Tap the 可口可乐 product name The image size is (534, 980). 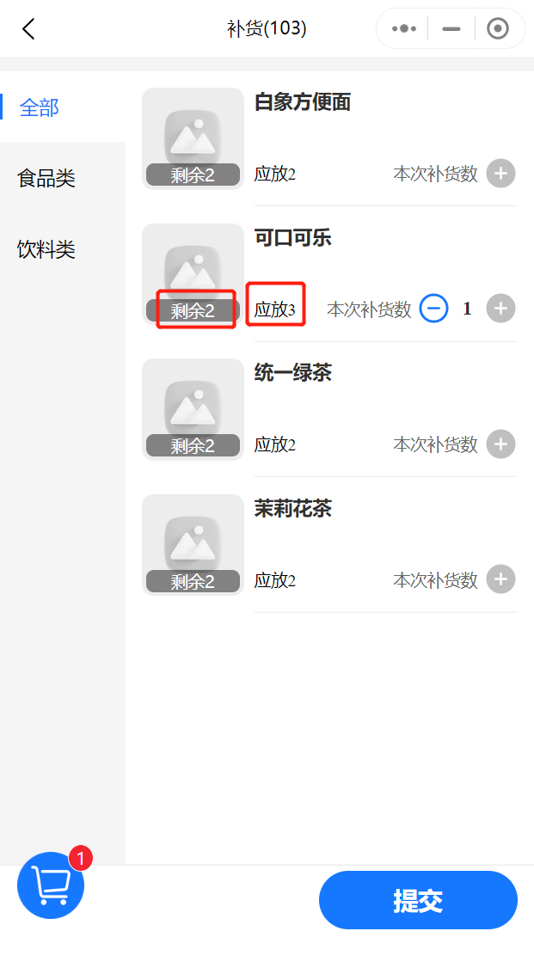[x=292, y=237]
